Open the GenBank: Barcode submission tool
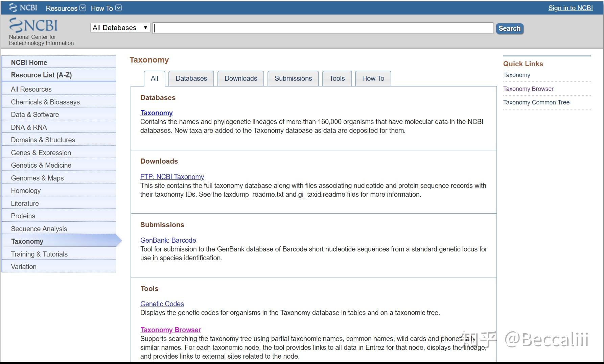Viewport: 604px width, 364px height. tap(168, 240)
